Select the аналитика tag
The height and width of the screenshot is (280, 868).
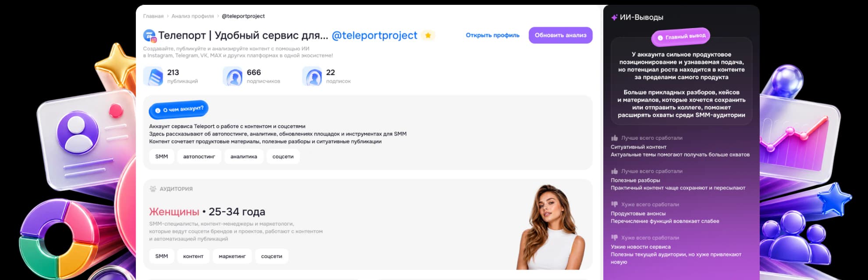pos(244,156)
